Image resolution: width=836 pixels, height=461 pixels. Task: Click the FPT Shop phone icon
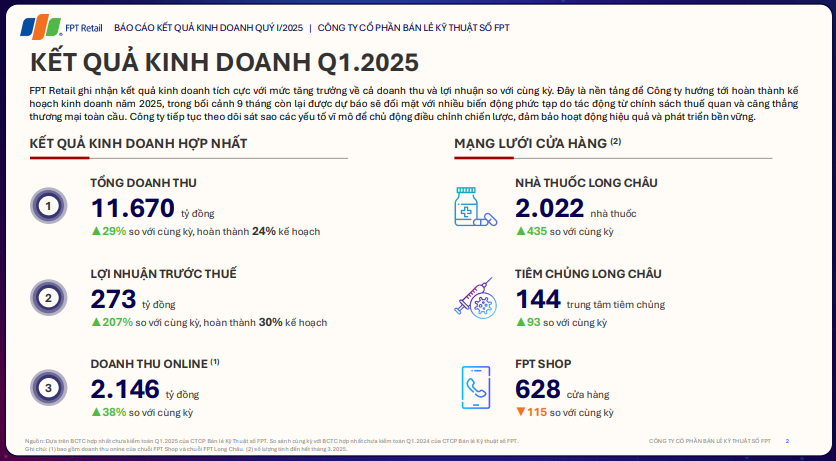(476, 387)
